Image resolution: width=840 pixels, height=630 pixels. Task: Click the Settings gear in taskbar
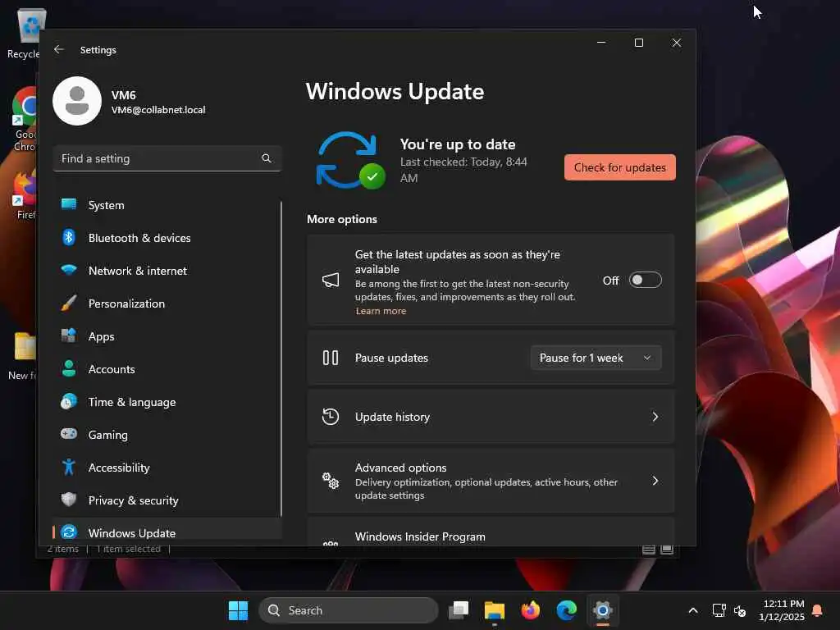pos(602,610)
